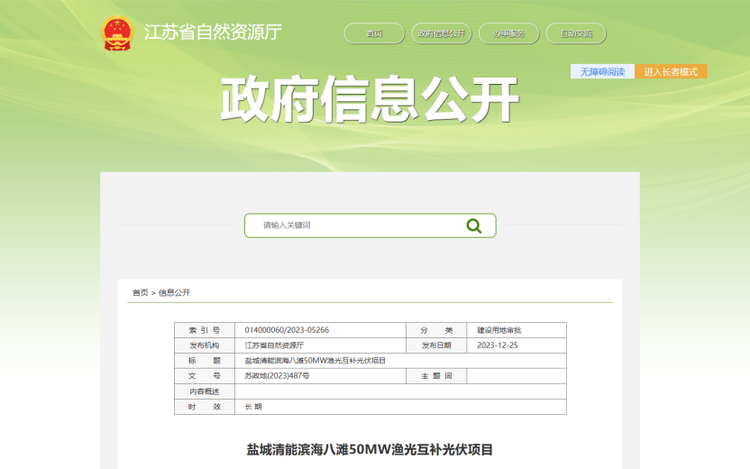Open the 首页 navigation tab
This screenshot has height=469, width=750.
coord(374,33)
